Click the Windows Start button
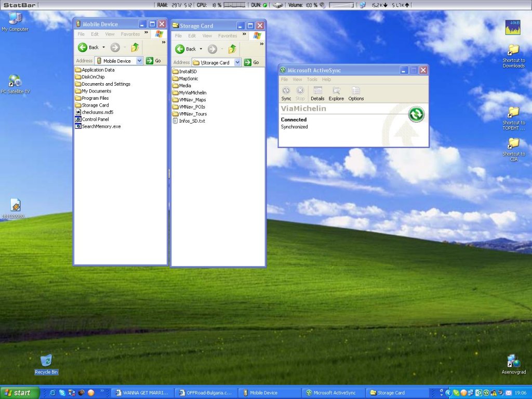 coord(19,393)
